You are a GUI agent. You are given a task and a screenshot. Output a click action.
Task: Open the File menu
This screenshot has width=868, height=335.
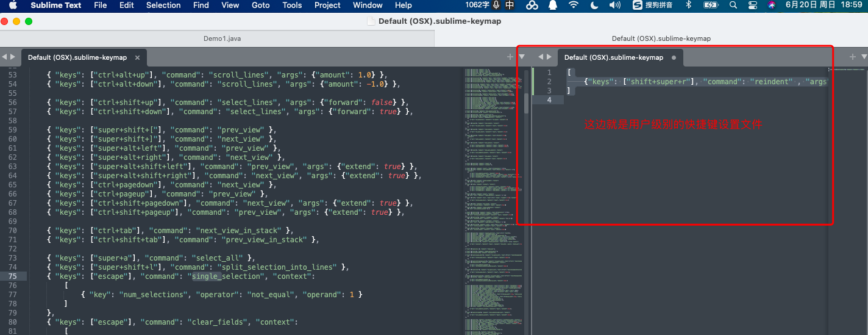click(x=101, y=5)
